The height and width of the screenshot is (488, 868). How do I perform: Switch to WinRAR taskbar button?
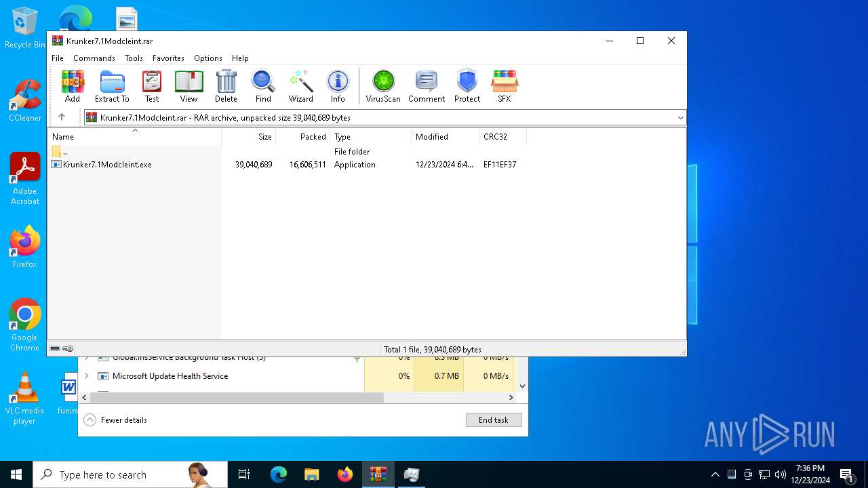tap(378, 474)
